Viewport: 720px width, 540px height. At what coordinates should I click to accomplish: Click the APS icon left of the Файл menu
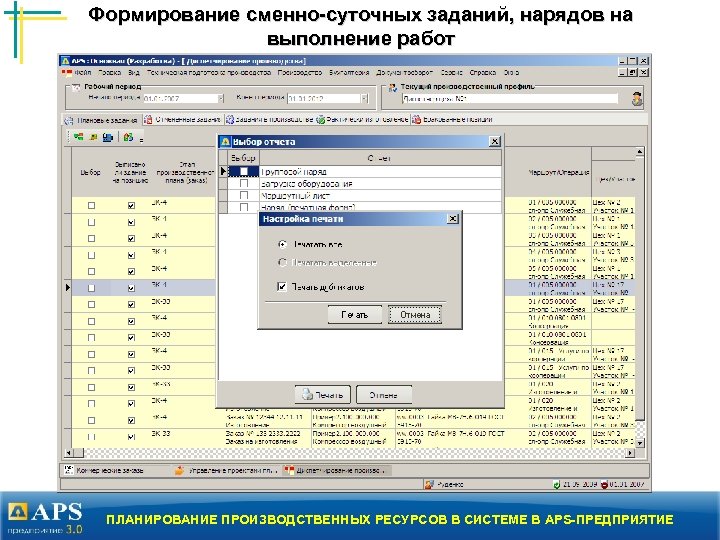click(x=67, y=73)
